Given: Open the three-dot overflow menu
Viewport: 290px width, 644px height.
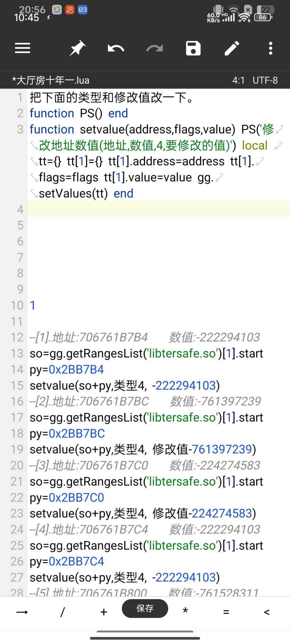Looking at the screenshot, I should (270, 48).
